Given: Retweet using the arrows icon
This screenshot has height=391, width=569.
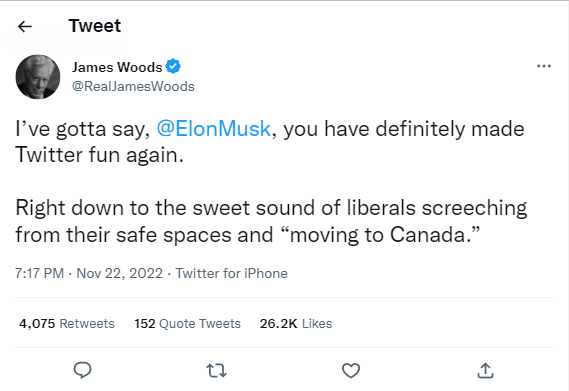Looking at the screenshot, I should coord(216,371).
